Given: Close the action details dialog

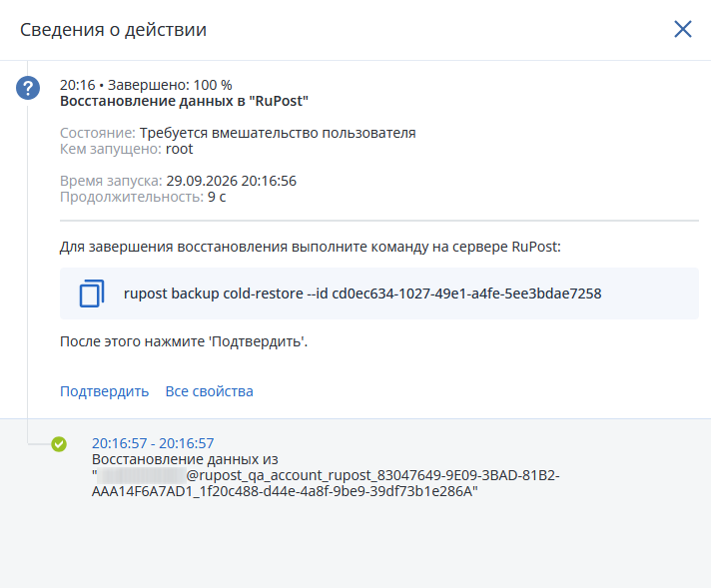Looking at the screenshot, I should click(682, 29).
